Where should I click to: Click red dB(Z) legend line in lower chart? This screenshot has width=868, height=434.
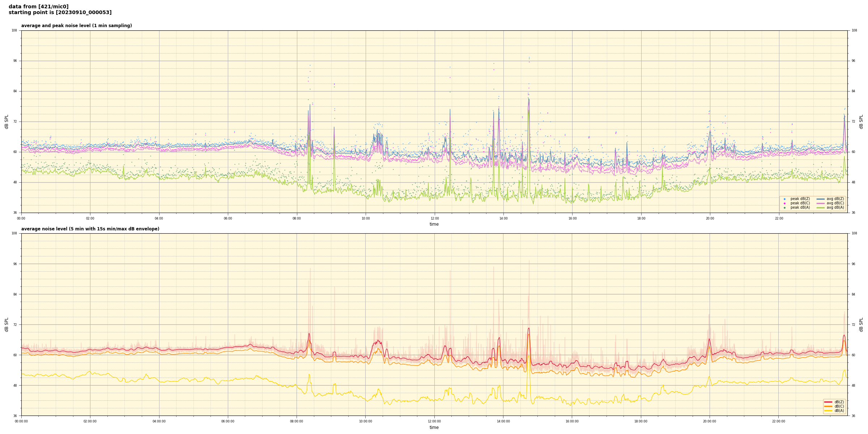pyautogui.click(x=828, y=402)
